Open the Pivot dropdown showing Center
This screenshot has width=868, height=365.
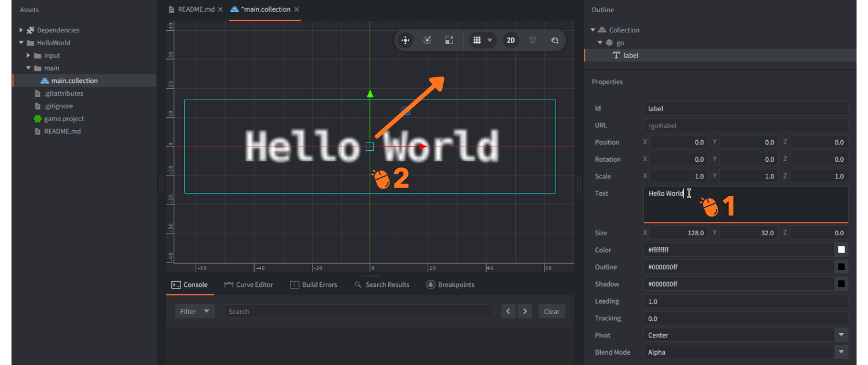840,335
